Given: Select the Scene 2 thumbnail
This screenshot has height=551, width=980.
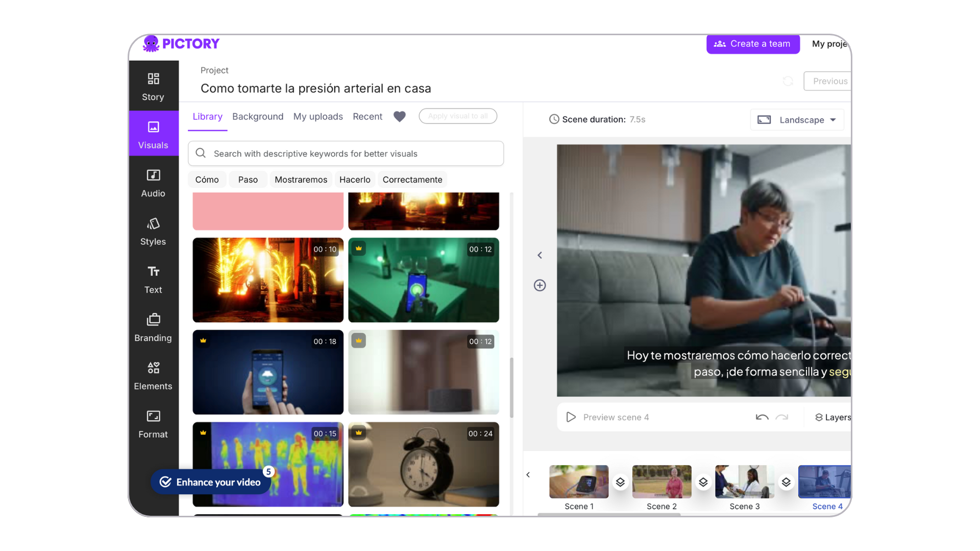Looking at the screenshot, I should [x=661, y=482].
